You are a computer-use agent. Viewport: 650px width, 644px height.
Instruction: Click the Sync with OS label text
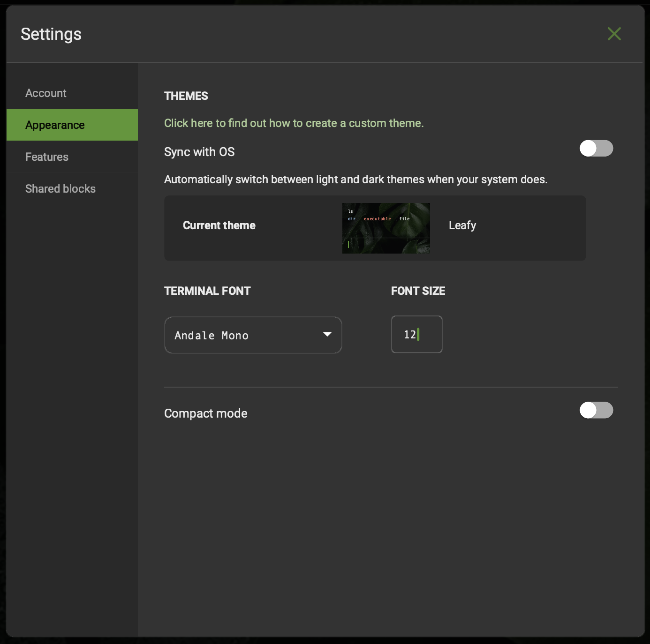[199, 152]
